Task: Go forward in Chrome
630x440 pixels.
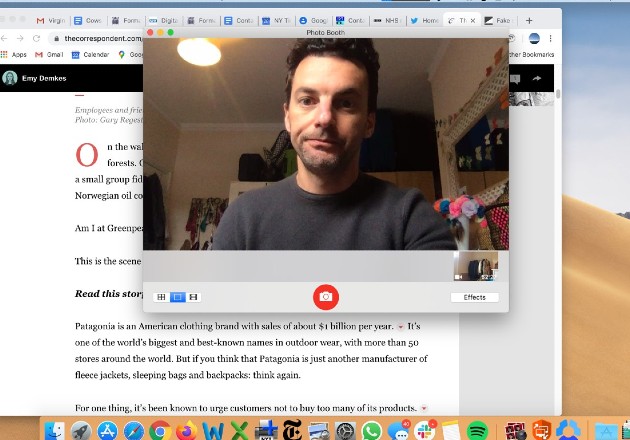Action: pos(20,39)
